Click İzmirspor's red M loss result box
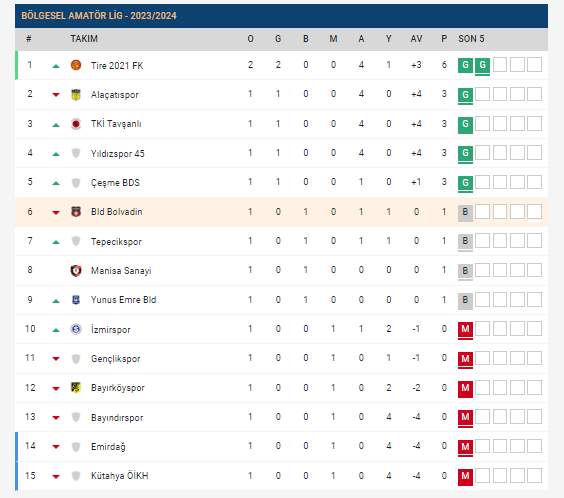The width and height of the screenshot is (564, 498). click(x=465, y=329)
